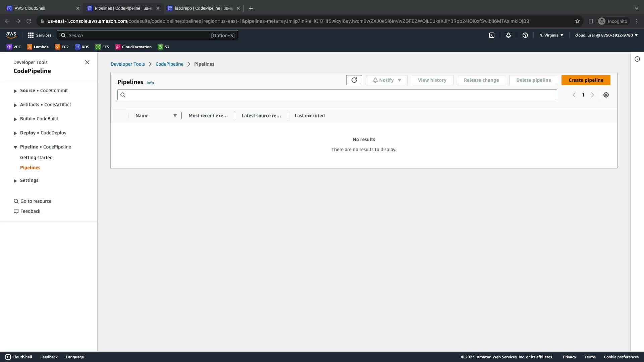Viewport: 644px width, 362px height.
Task: Open the Getting started link
Action: point(36,158)
